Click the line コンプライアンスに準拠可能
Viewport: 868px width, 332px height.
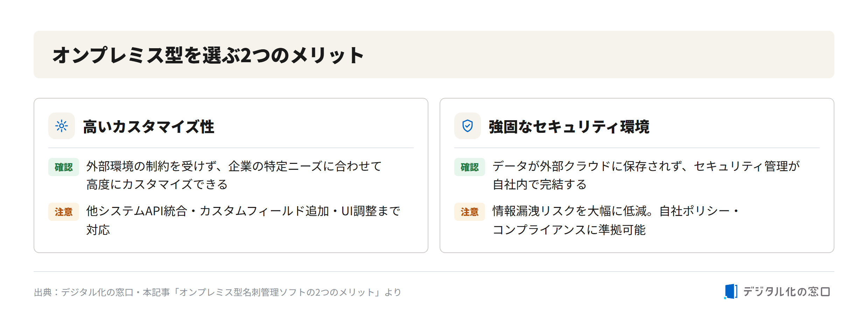coord(569,230)
